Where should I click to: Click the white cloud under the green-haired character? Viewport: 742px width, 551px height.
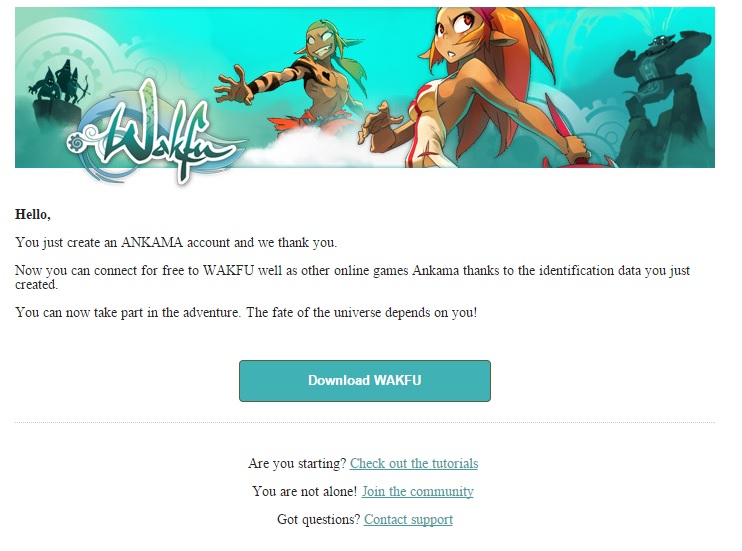click(303, 148)
